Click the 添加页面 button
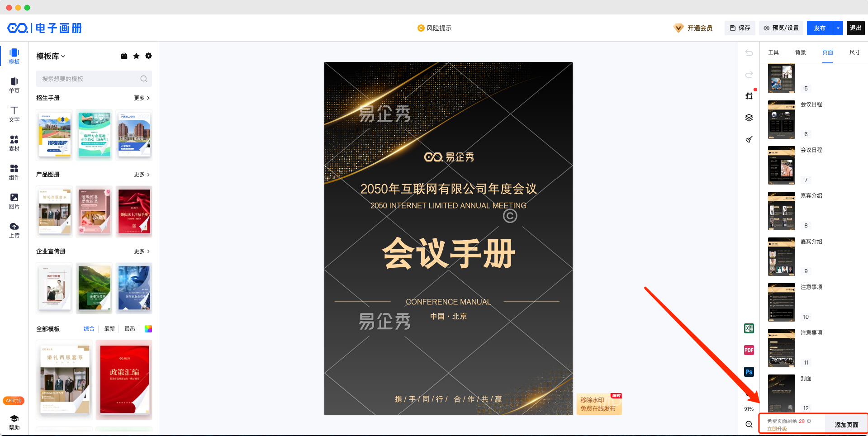The image size is (868, 436). (x=846, y=425)
